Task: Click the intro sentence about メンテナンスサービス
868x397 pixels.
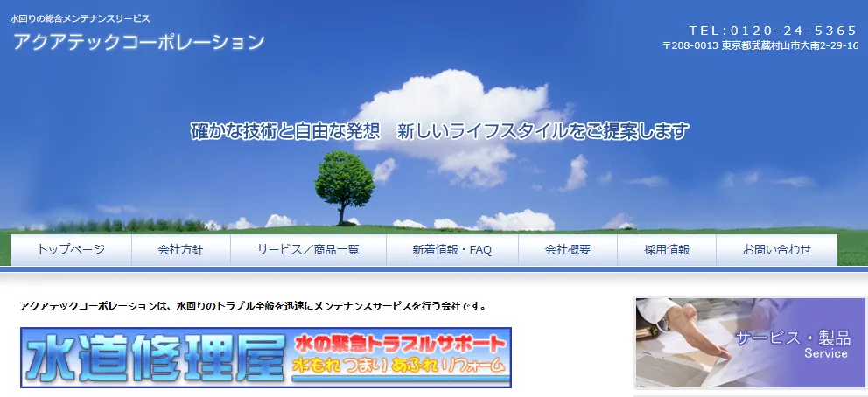Action: pos(252,307)
